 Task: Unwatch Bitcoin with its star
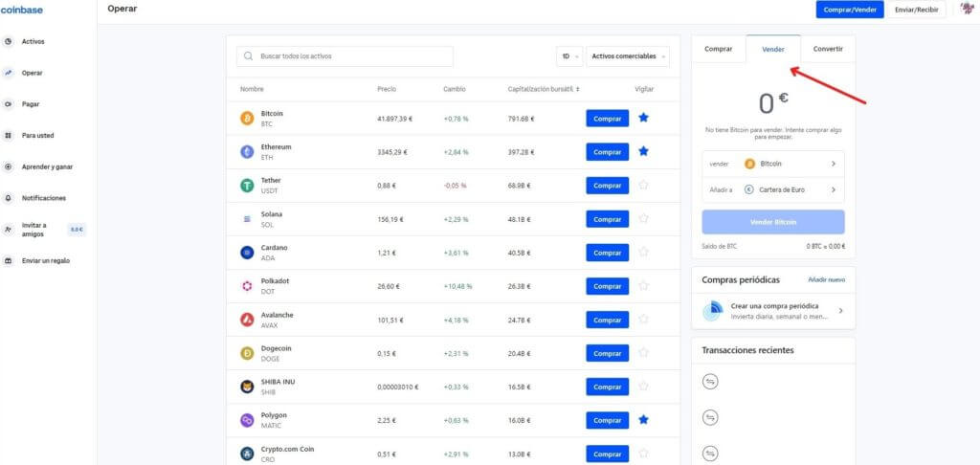click(x=644, y=118)
